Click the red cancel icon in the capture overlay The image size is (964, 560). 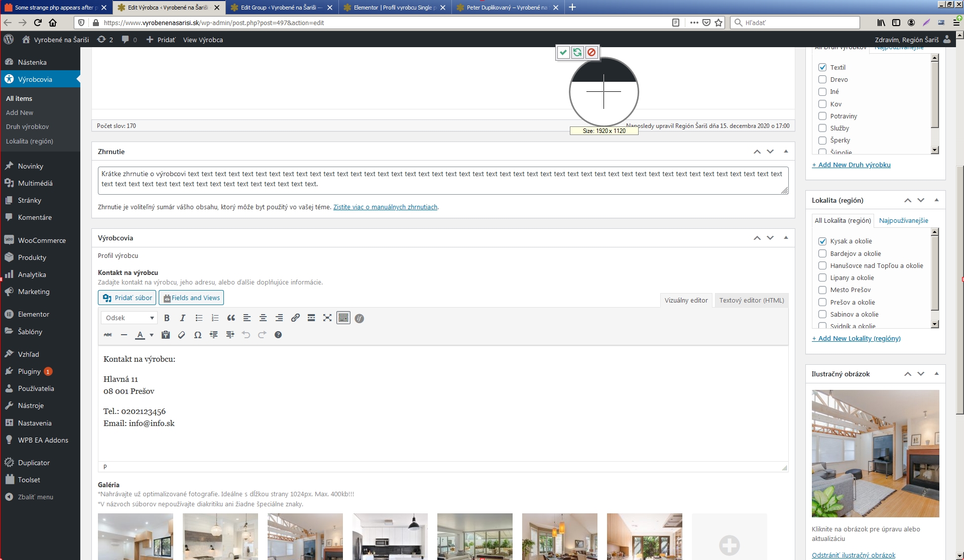pyautogui.click(x=591, y=52)
